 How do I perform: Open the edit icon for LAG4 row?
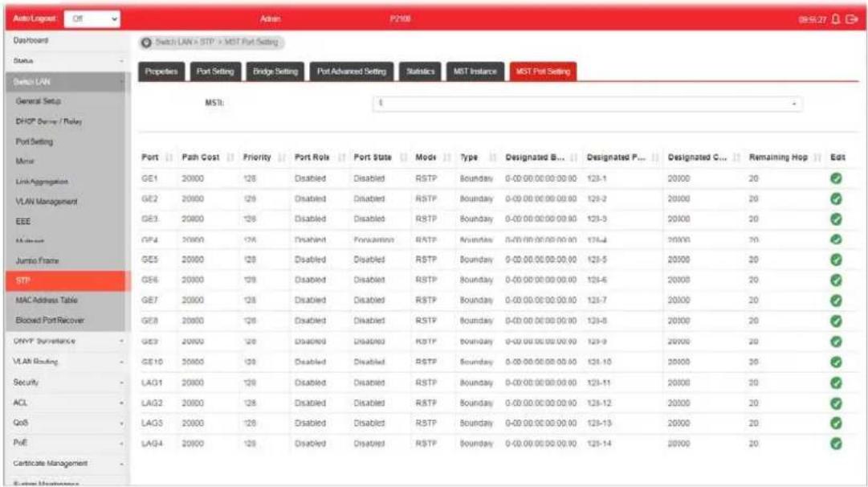click(836, 444)
